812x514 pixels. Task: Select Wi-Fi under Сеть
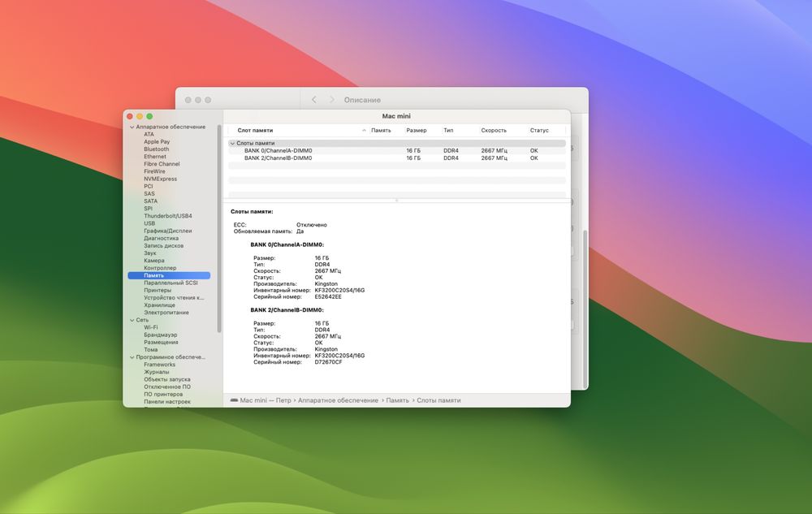151,328
